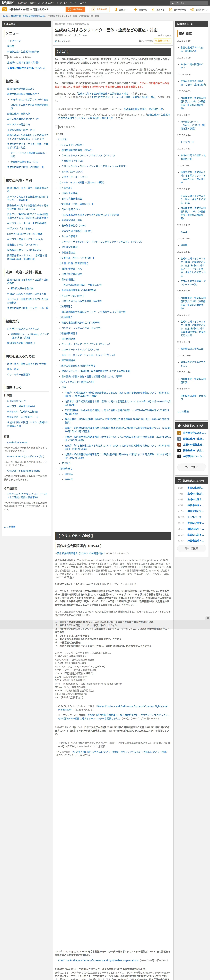210x980 pixels.
Task: Open 権利侵害の通報・相談窓口 in the left menu
Action: [21, 343]
